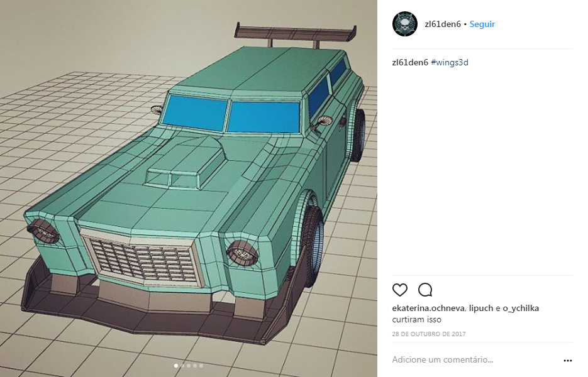This screenshot has height=377, width=588.
Task: Select the third carousel dot indicator
Action: point(189,366)
